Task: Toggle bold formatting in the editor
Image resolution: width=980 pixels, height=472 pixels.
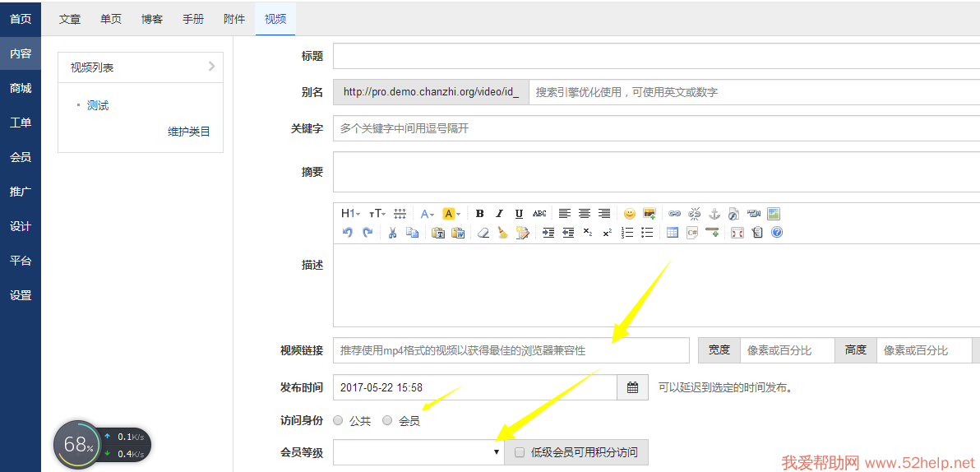Action: 479,214
